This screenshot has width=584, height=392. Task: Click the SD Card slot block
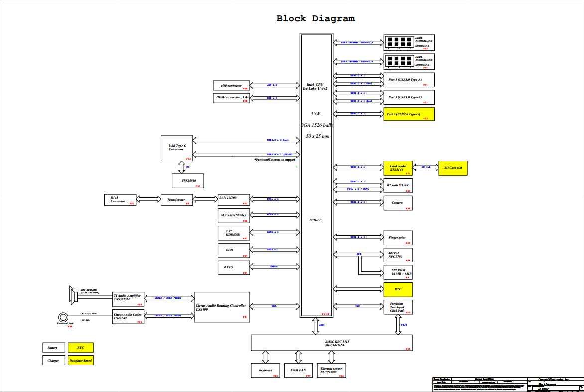pyautogui.click(x=453, y=168)
